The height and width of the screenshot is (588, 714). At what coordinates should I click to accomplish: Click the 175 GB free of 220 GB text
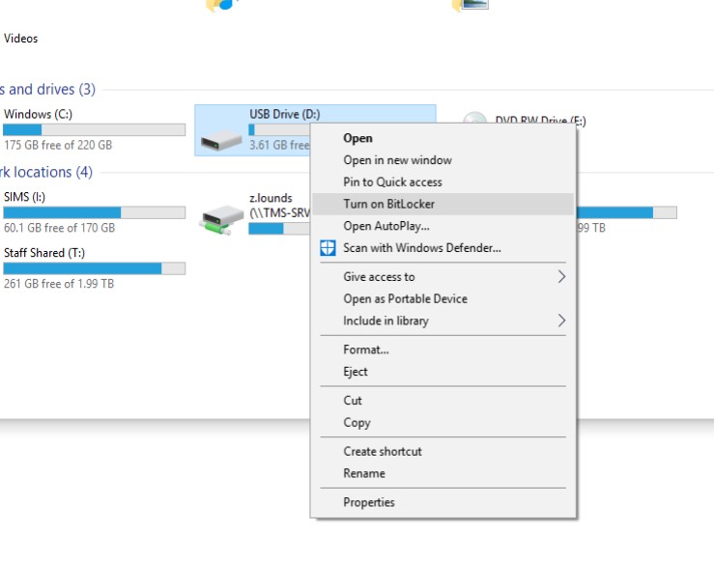tap(58, 145)
